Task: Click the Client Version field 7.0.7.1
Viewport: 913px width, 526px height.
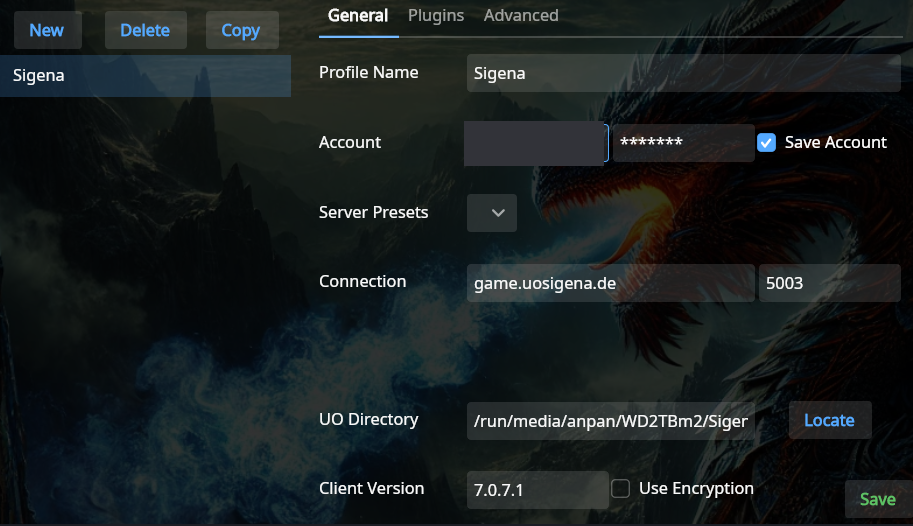Action: click(x=537, y=490)
